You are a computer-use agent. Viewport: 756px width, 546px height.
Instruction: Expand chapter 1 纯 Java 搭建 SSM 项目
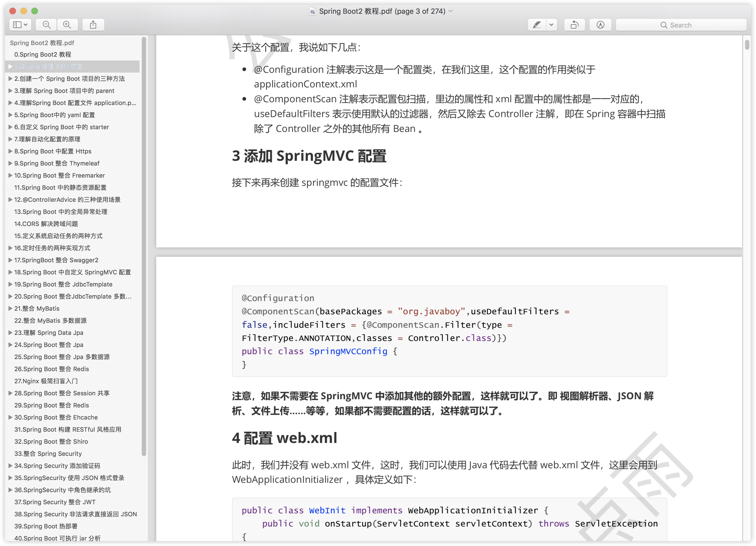tap(10, 67)
